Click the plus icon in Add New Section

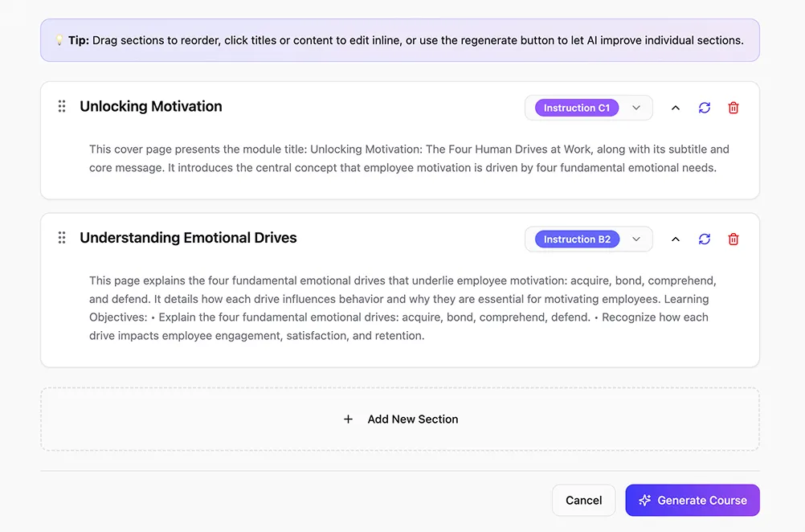point(348,419)
